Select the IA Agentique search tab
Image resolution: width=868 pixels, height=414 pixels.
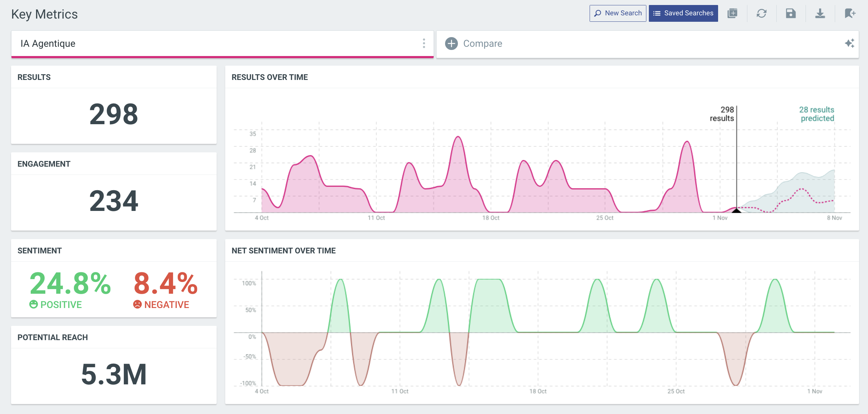(x=48, y=44)
